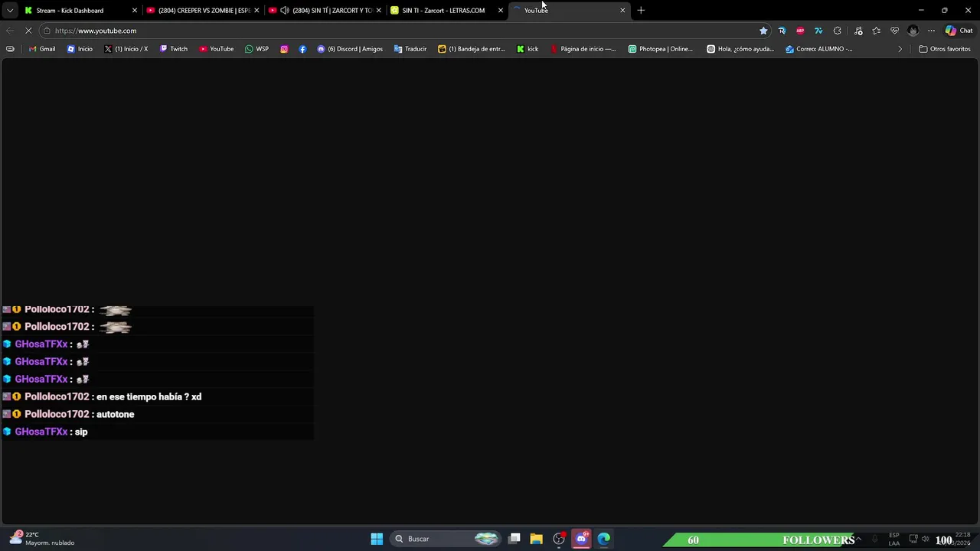
Task: Open the Favorites hub icon
Action: pos(876,31)
